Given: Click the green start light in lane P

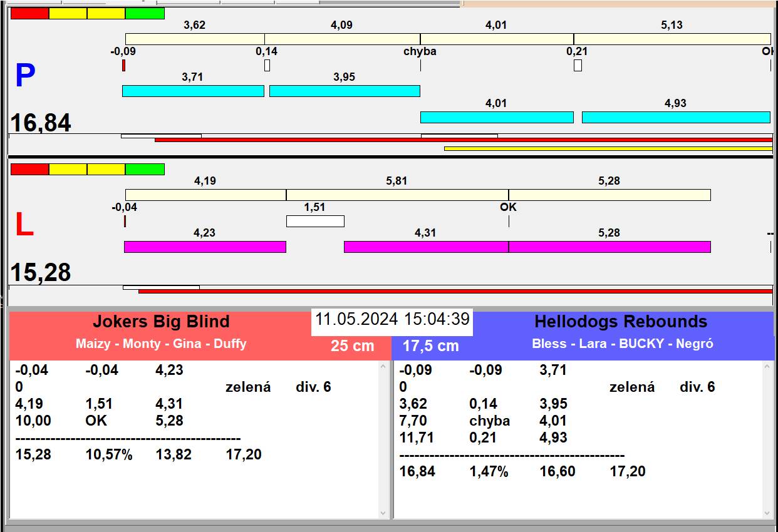Looking at the screenshot, I should (x=145, y=14).
